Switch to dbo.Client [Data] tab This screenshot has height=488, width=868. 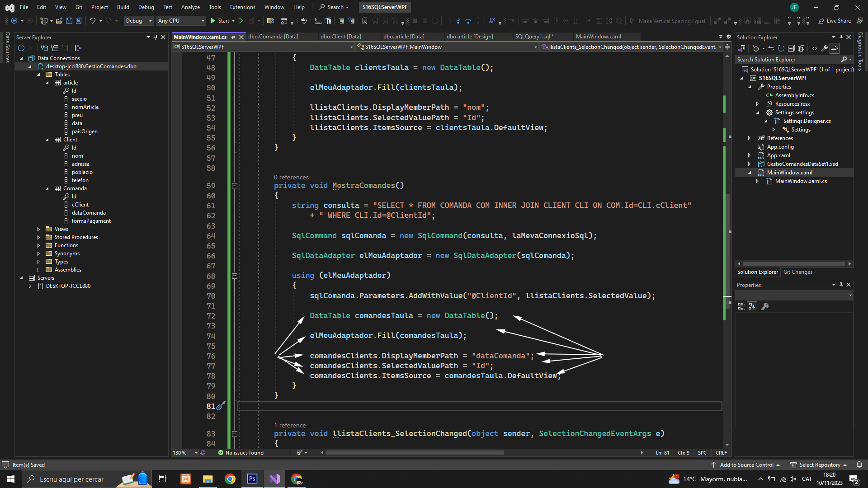[x=340, y=37]
